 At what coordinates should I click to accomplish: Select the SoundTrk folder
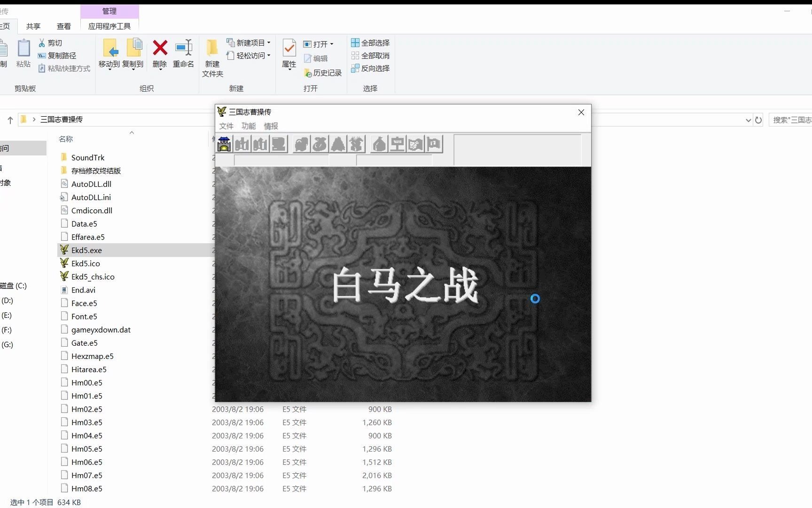point(88,158)
